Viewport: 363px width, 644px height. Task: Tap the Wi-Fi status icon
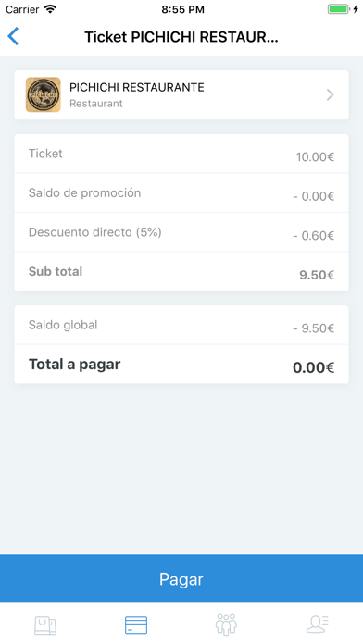(50, 9)
